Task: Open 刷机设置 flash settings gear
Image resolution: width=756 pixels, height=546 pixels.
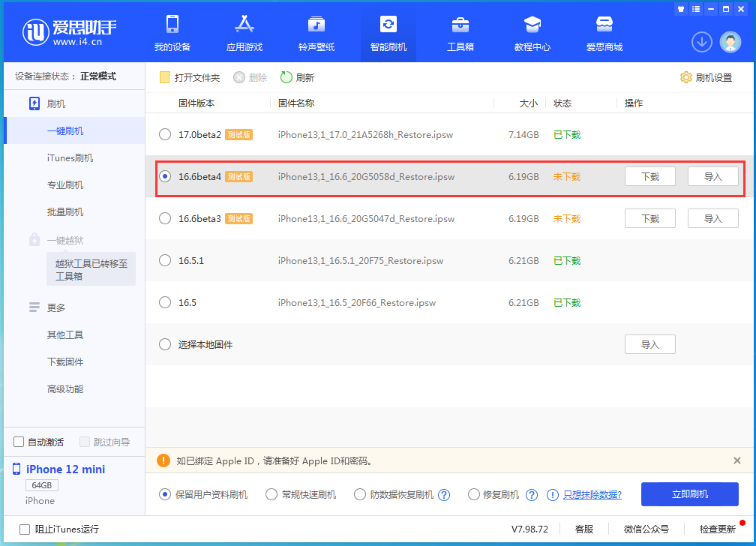Action: pos(706,77)
